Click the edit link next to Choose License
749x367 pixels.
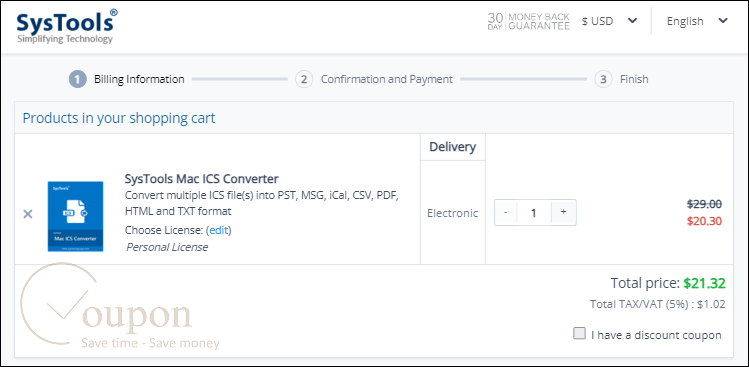tap(219, 230)
